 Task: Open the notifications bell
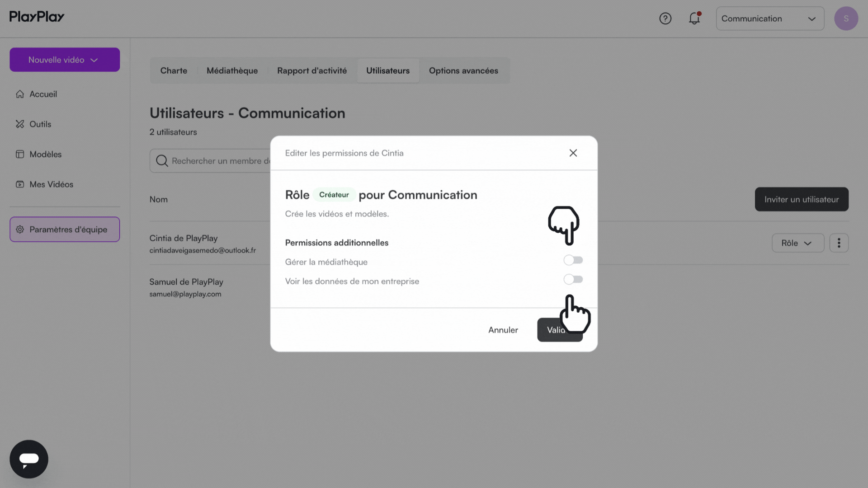click(694, 19)
